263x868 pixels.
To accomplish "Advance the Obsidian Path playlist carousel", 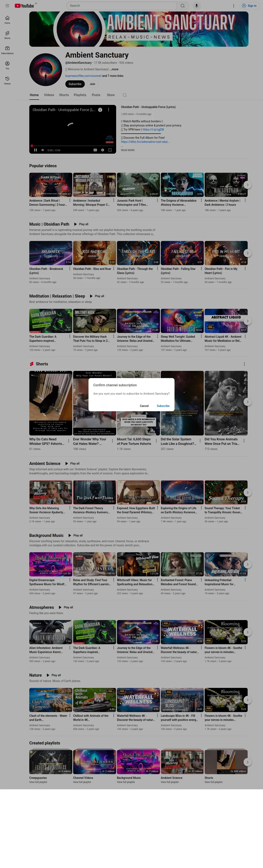I will (247, 253).
